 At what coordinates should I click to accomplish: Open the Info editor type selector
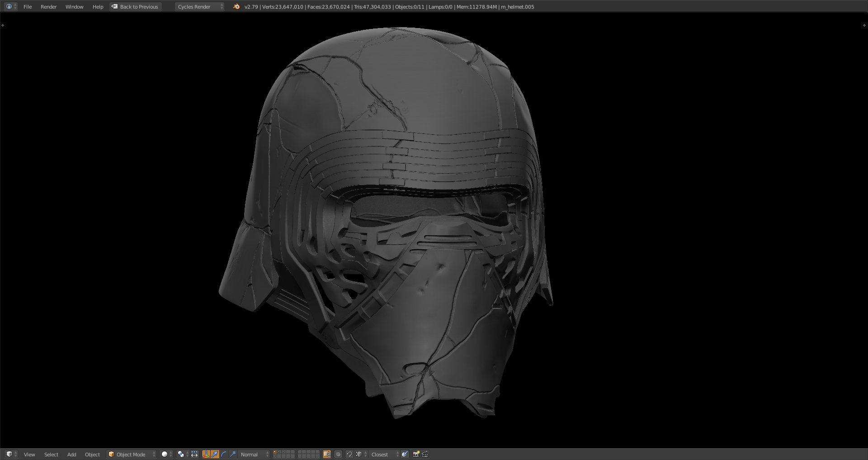coord(11,7)
